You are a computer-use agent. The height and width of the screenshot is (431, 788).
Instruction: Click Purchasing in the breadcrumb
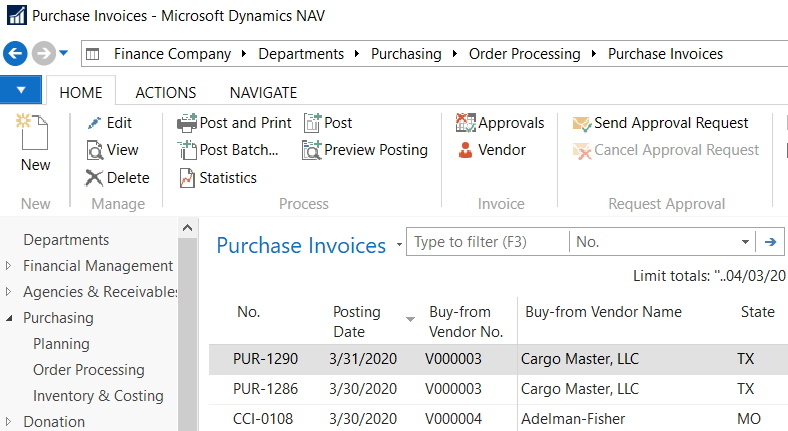(x=406, y=54)
